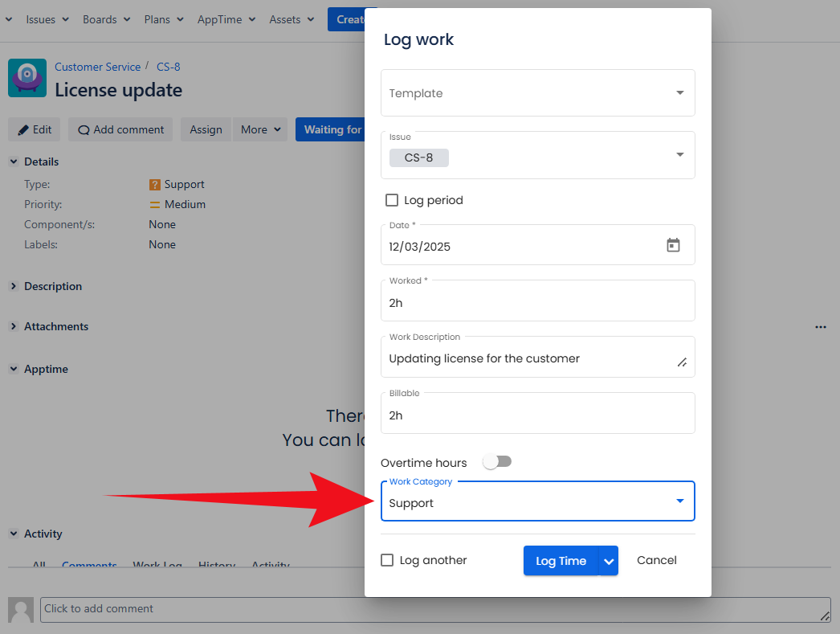Screen dimensions: 840x634
Task: Open the Template dropdown
Action: 537,93
